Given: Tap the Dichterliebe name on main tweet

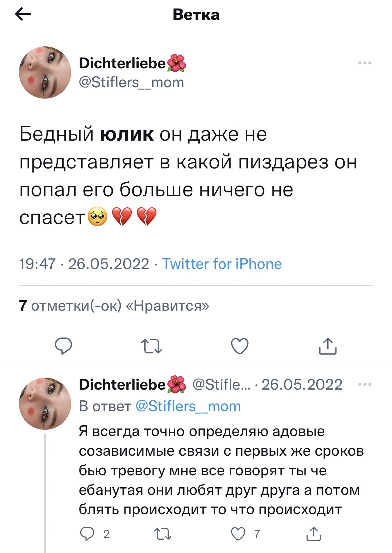Looking at the screenshot, I should (x=122, y=63).
